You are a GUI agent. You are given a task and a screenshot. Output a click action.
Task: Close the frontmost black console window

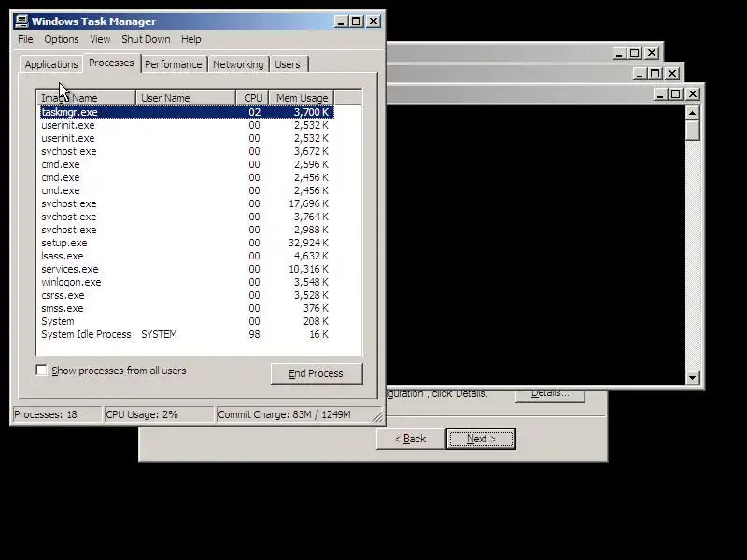[693, 94]
